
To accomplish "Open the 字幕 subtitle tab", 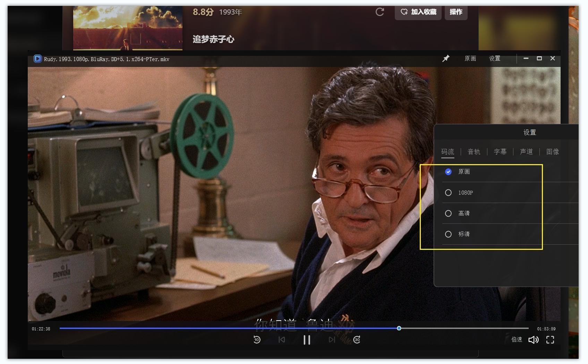I will pos(500,152).
